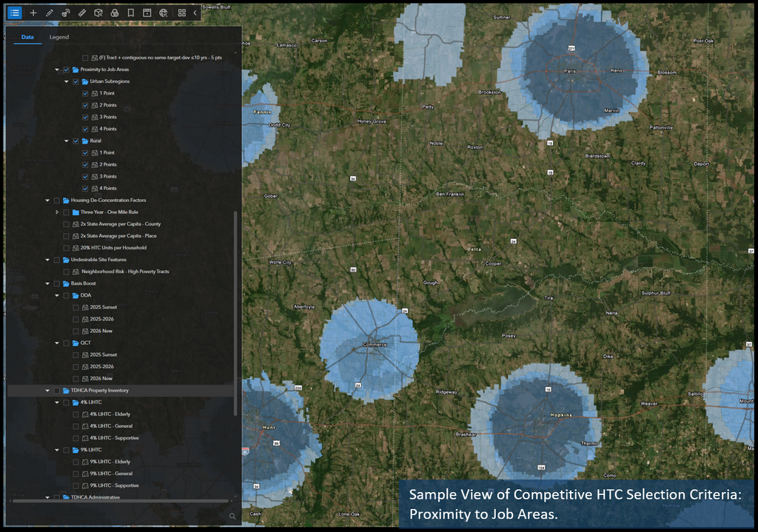This screenshot has width=758, height=532.
Task: Uncheck the Urban Subregions 1 Point layer
Action: (85, 93)
